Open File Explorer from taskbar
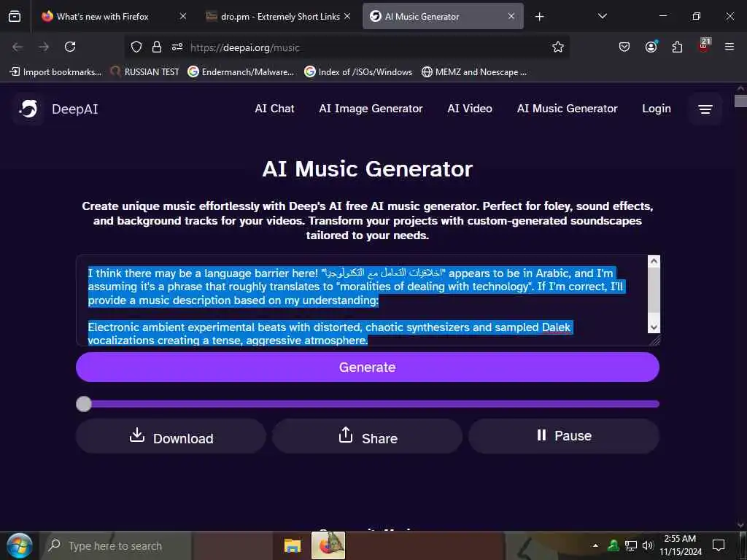The height and width of the screenshot is (560, 747). pyautogui.click(x=292, y=545)
